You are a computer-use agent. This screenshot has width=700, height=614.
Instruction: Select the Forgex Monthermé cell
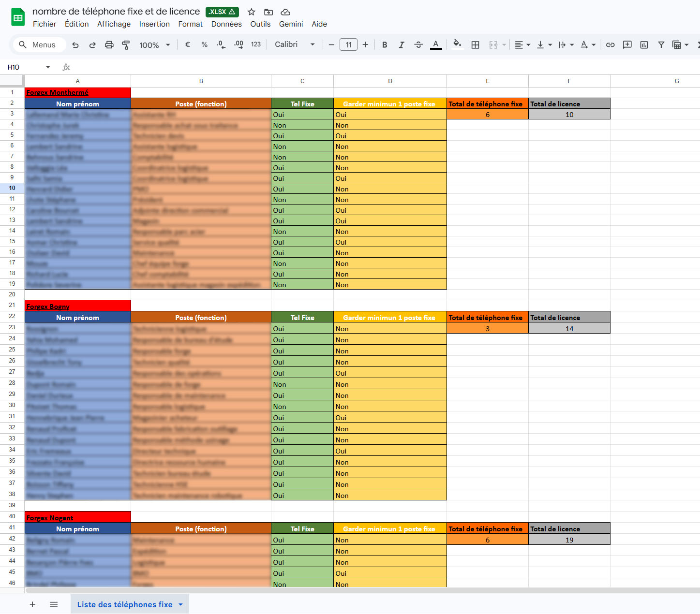click(78, 92)
